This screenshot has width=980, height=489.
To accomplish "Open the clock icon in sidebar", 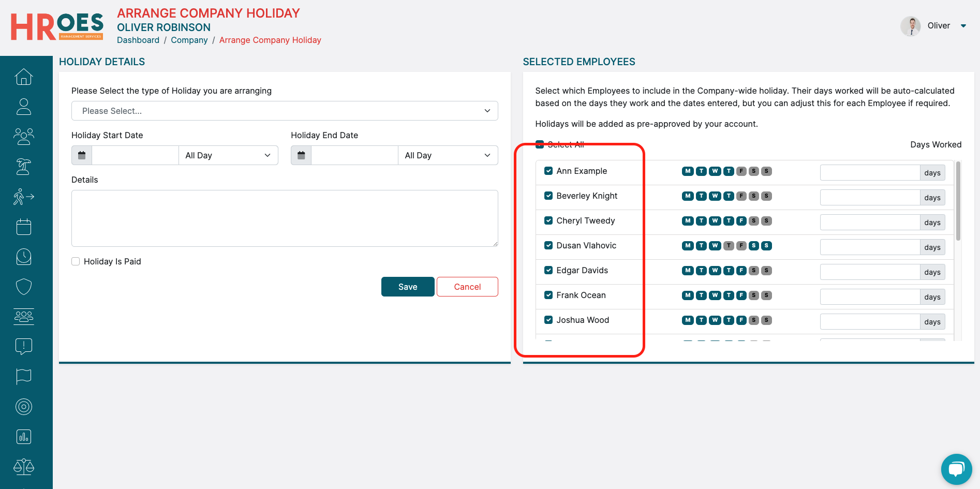I will click(24, 257).
